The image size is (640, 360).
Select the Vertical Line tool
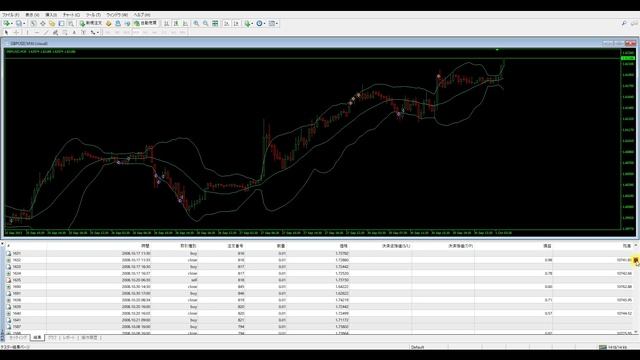click(x=27, y=32)
